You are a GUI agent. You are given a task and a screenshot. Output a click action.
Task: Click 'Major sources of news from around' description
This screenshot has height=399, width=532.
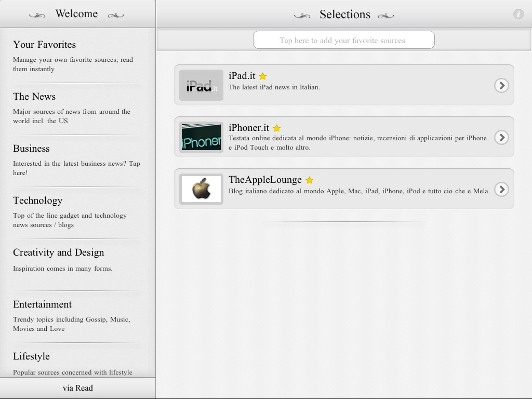(72, 116)
